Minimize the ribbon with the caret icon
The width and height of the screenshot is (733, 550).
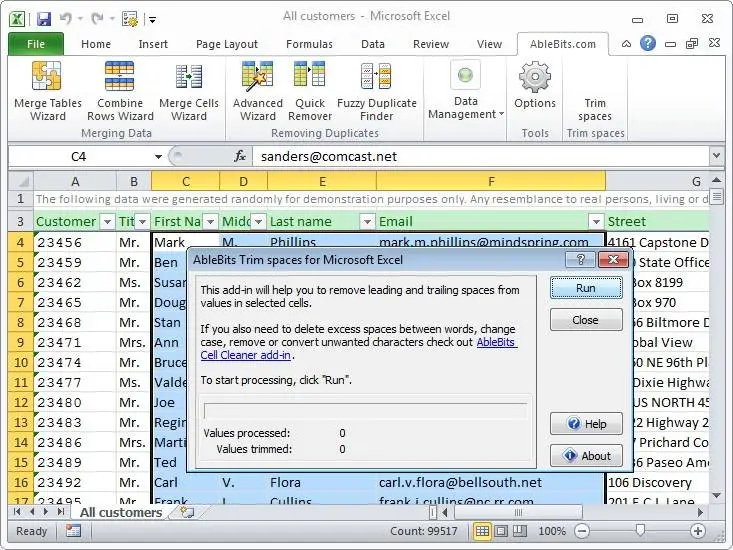(626, 44)
